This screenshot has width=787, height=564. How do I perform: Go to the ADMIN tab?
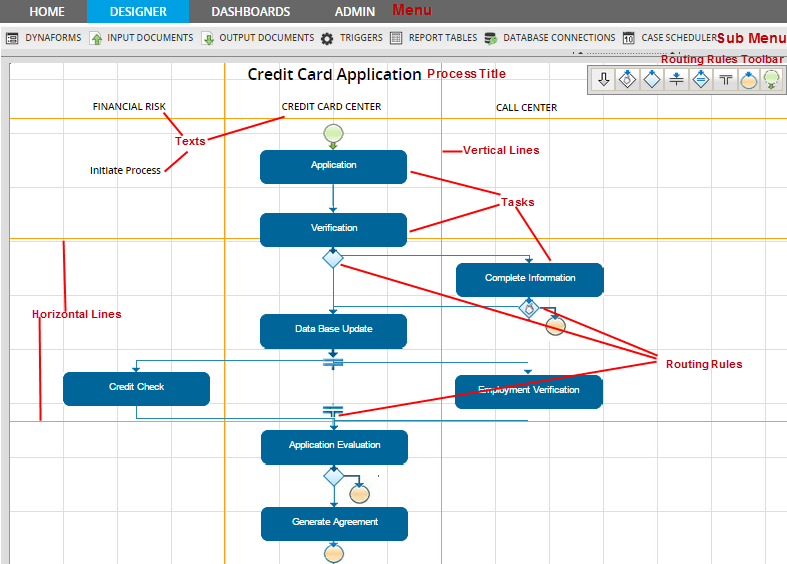click(x=355, y=12)
